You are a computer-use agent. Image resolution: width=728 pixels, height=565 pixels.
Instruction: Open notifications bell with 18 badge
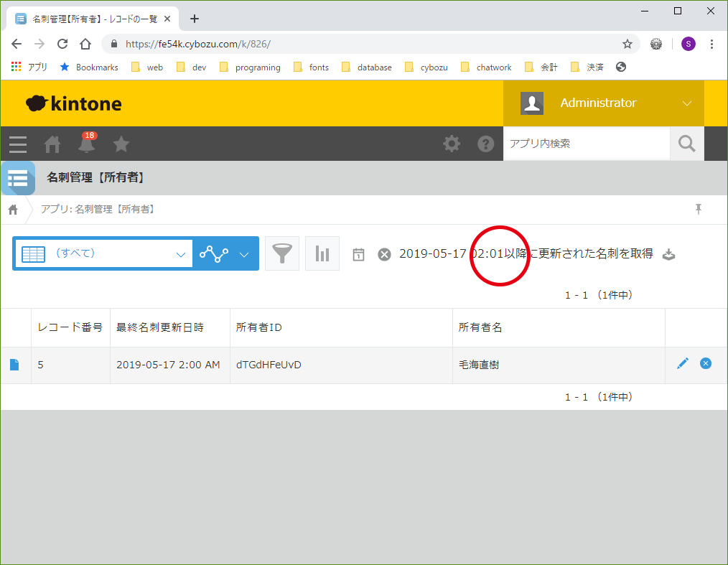tap(86, 143)
